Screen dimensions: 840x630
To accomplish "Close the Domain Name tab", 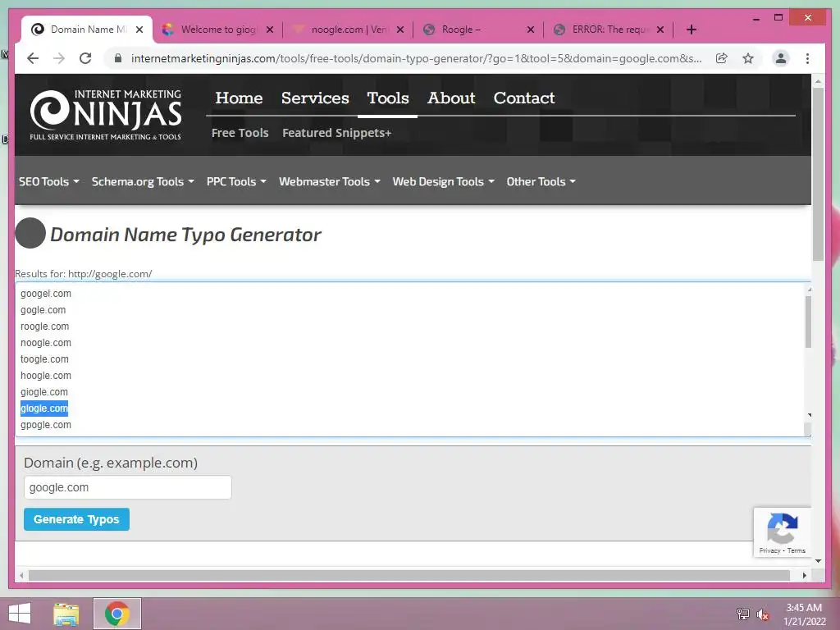I will click(139, 30).
